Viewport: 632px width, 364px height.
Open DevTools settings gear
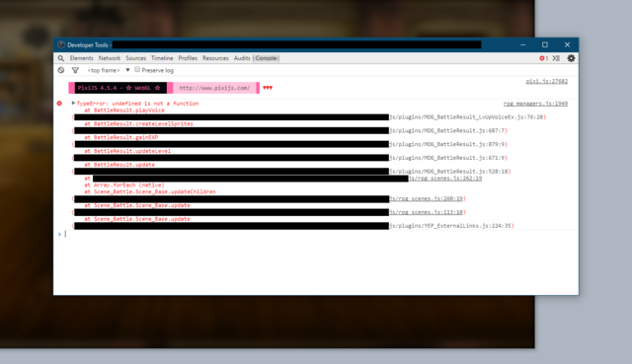[571, 58]
